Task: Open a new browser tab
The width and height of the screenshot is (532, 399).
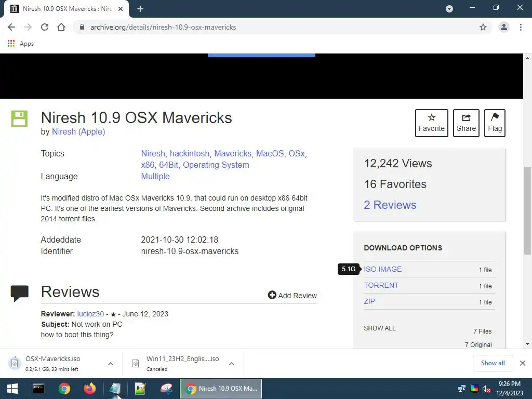Action: point(140,9)
